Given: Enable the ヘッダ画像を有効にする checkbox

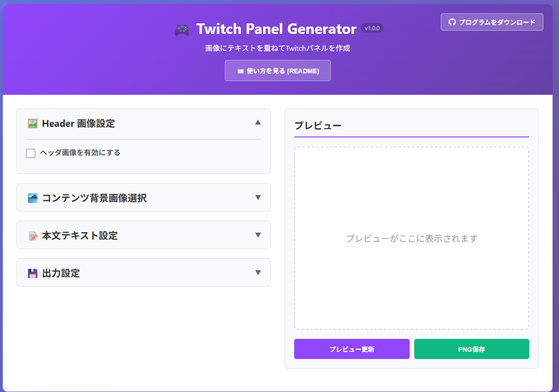Looking at the screenshot, I should [31, 153].
